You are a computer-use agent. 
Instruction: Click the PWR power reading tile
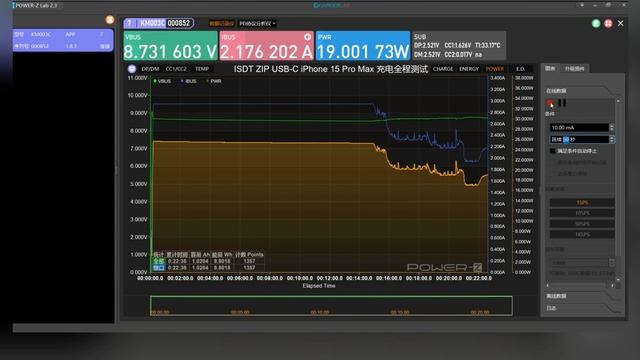[x=363, y=46]
